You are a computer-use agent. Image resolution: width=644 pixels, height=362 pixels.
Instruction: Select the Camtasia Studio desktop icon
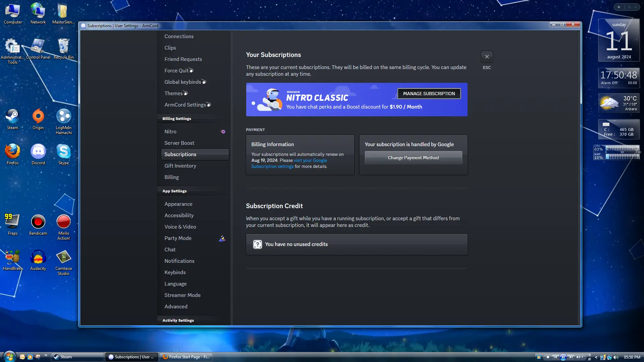[63, 262]
